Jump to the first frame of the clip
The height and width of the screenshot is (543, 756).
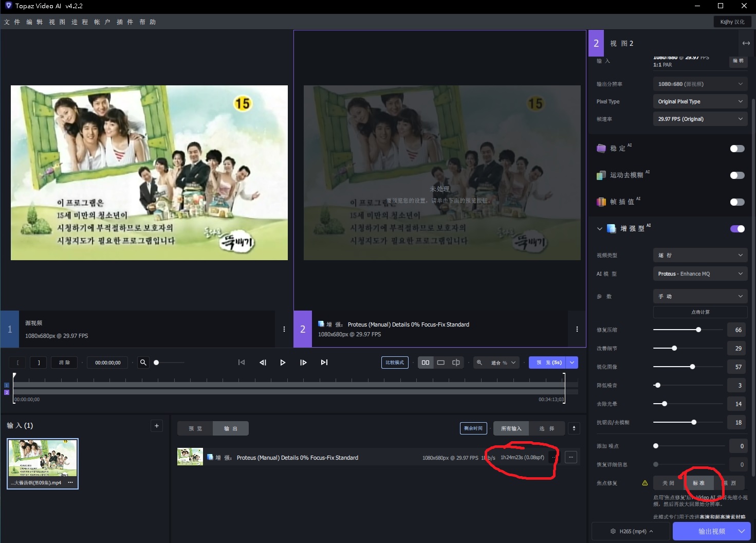click(242, 363)
